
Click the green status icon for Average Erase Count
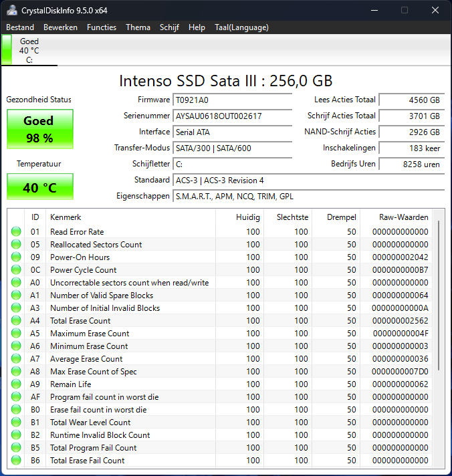coord(16,359)
